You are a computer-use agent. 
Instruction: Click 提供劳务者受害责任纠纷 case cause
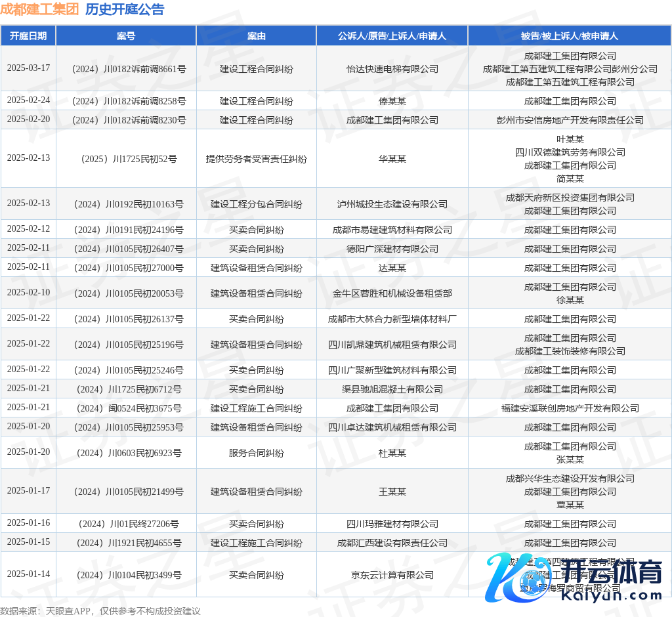tap(257, 159)
